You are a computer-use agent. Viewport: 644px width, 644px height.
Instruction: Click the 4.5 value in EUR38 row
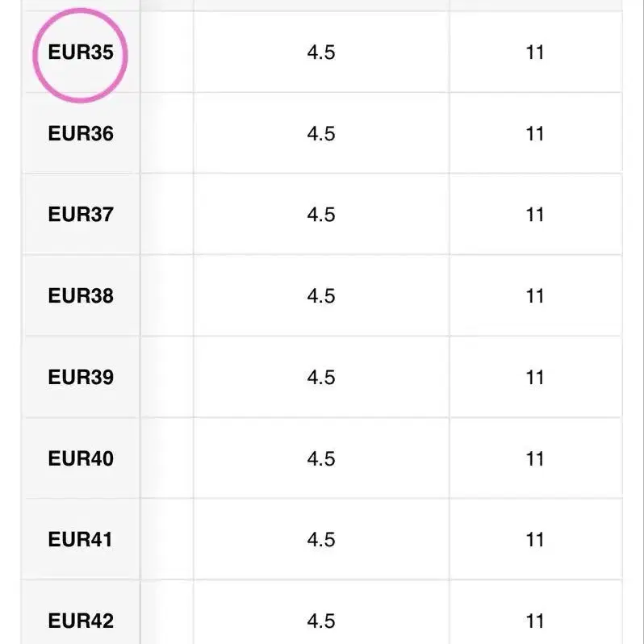(x=321, y=295)
